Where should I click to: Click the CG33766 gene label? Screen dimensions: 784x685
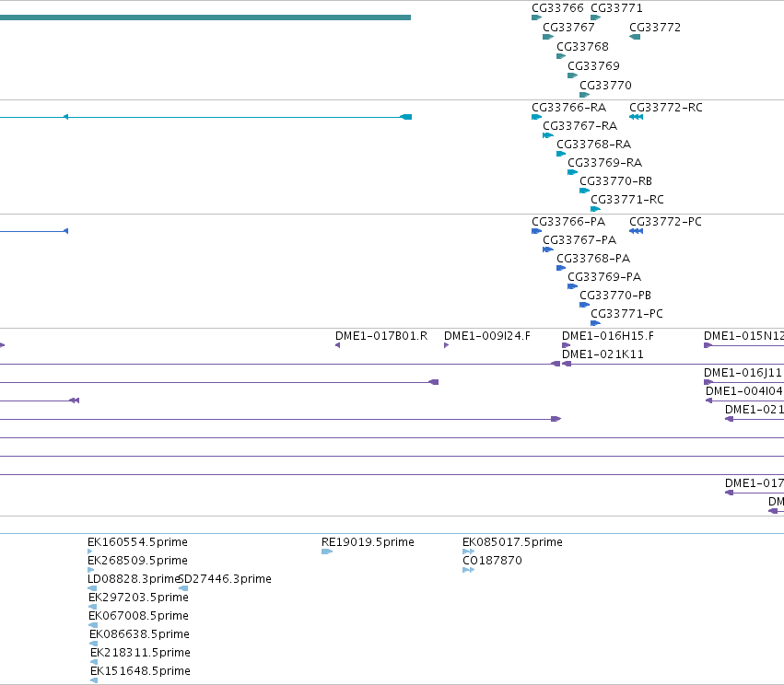[x=557, y=8]
